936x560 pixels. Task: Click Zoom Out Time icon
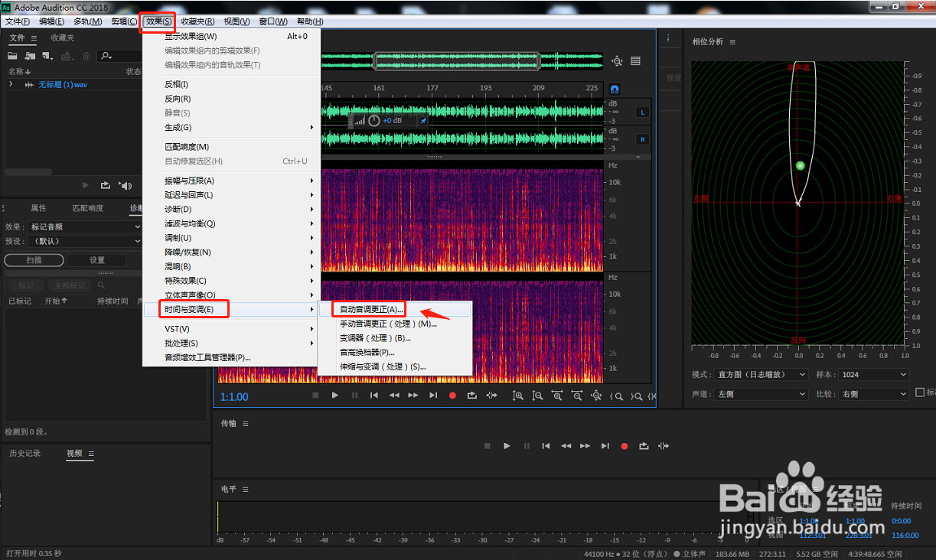pos(577,396)
